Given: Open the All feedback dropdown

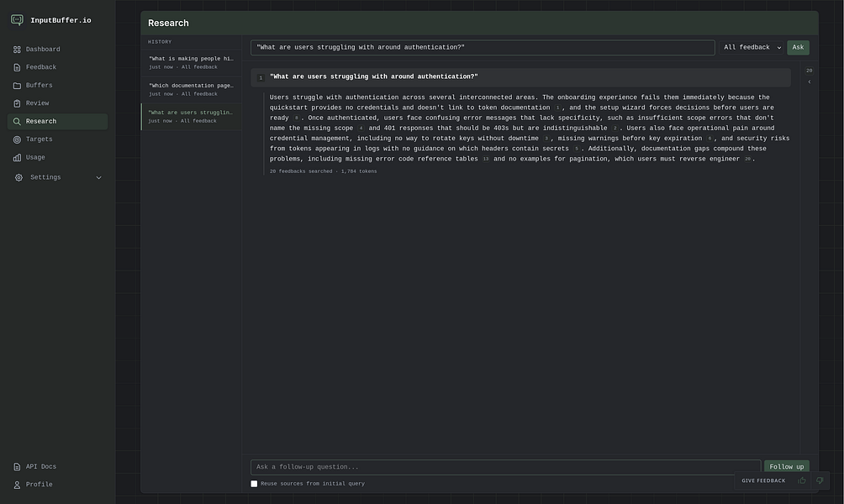Looking at the screenshot, I should click(x=752, y=47).
